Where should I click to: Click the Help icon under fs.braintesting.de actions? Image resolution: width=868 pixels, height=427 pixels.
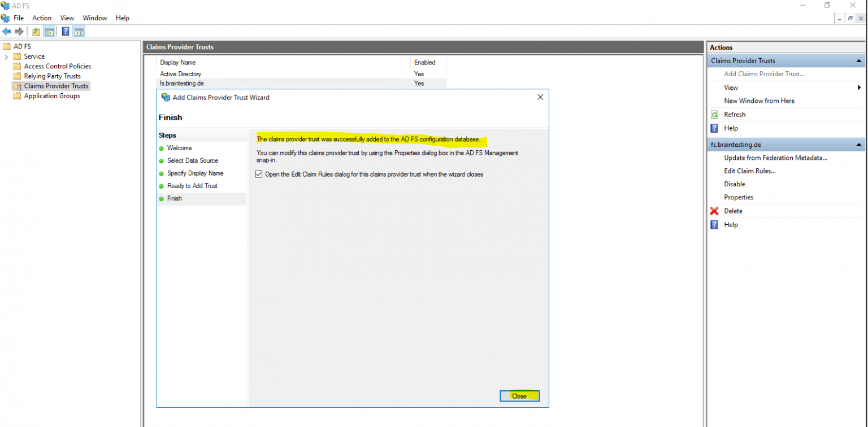pos(714,224)
